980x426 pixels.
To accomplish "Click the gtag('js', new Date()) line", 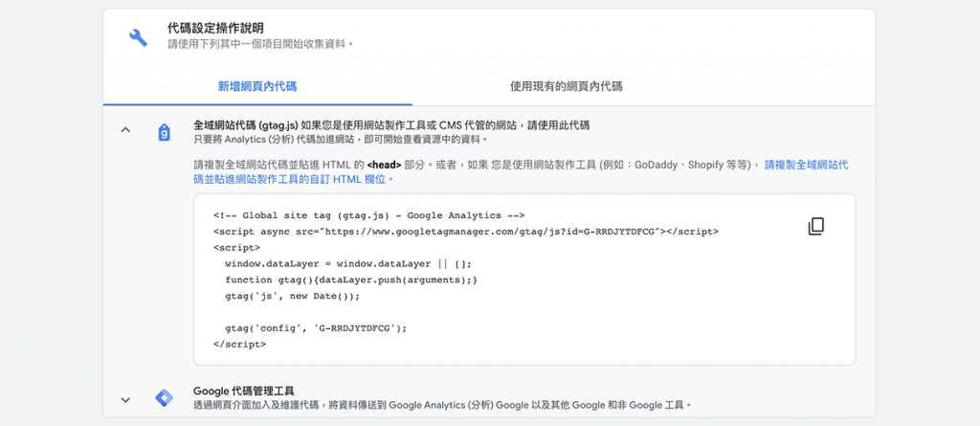I will click(293, 296).
